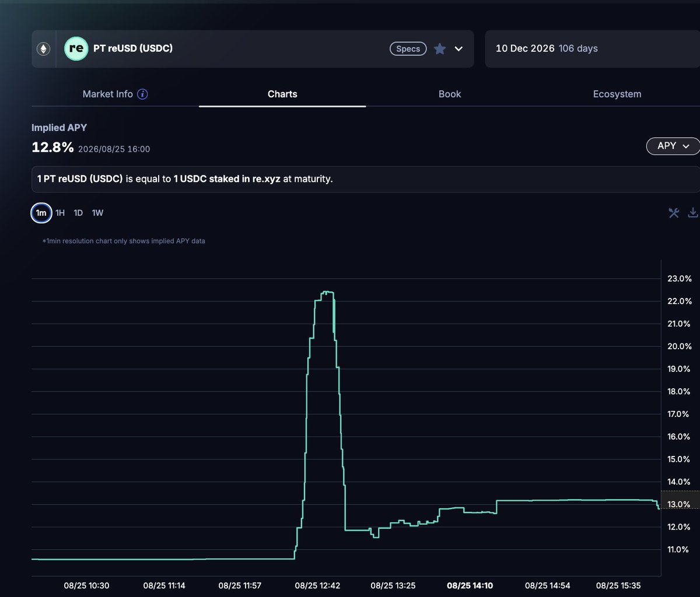The height and width of the screenshot is (597, 700).
Task: Click the 08/25 13:25 x-axis label
Action: (393, 585)
